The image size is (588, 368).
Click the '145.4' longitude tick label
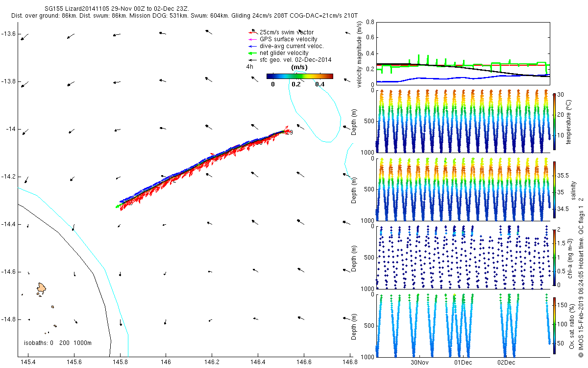(27, 362)
